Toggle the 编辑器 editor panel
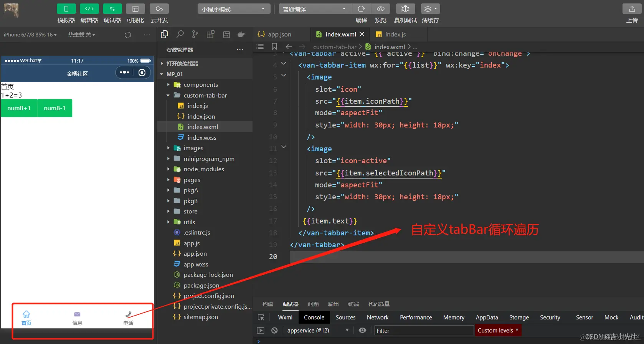644x344 pixels. 89,9
